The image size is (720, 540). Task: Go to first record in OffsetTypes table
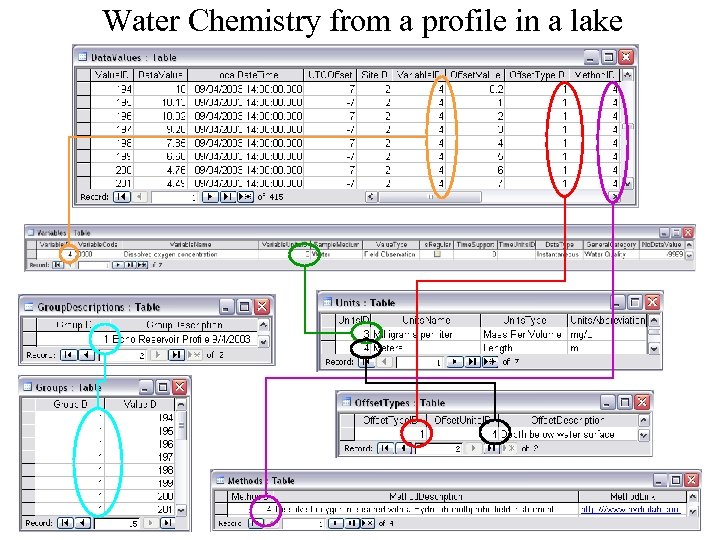(385, 448)
